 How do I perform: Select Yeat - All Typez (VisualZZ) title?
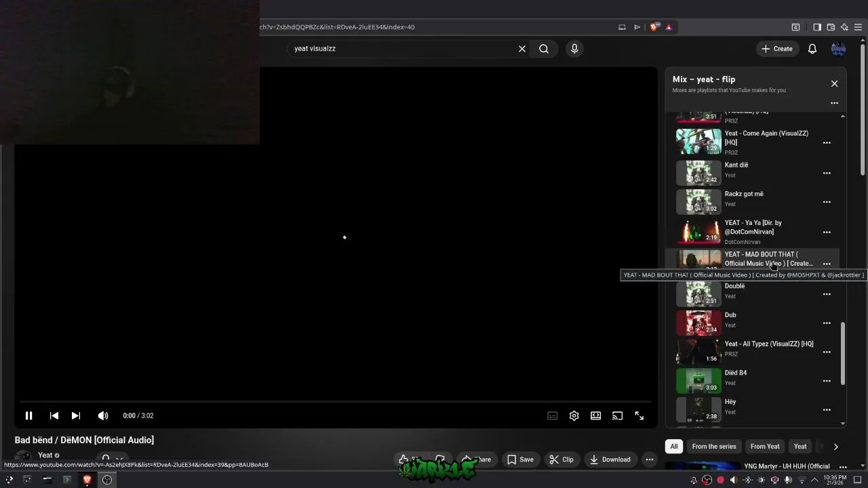(x=769, y=344)
